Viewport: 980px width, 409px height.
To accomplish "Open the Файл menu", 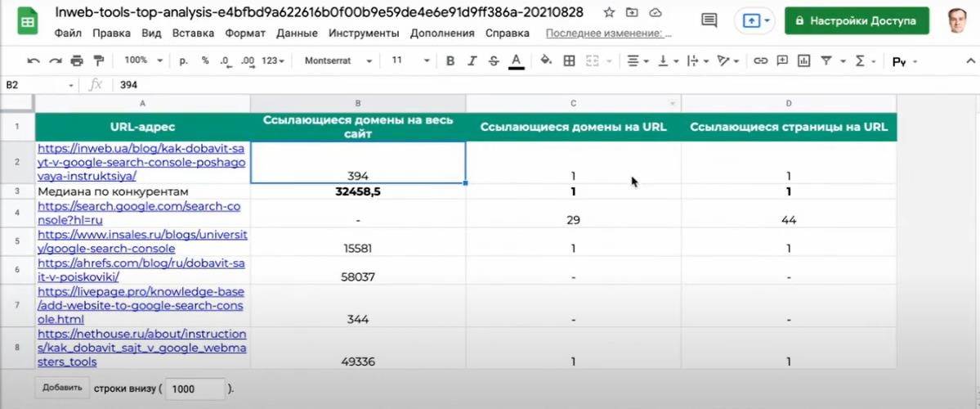I will coord(68,34).
